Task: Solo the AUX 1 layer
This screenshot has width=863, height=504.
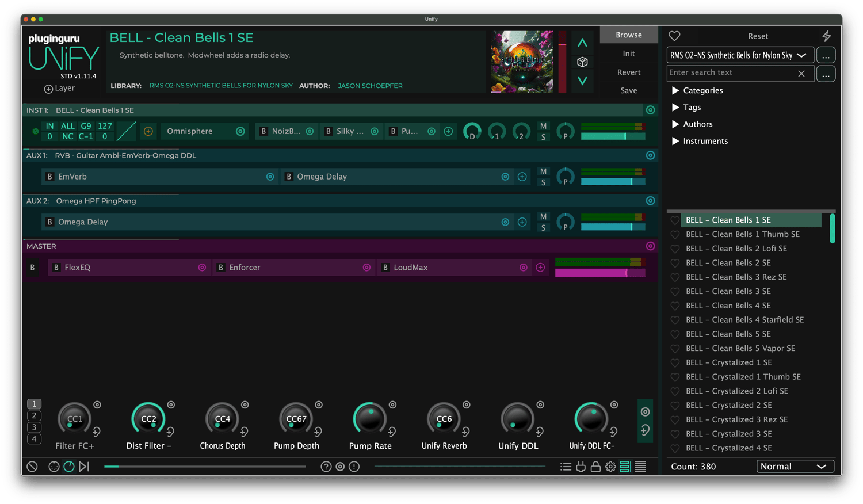Action: [543, 182]
